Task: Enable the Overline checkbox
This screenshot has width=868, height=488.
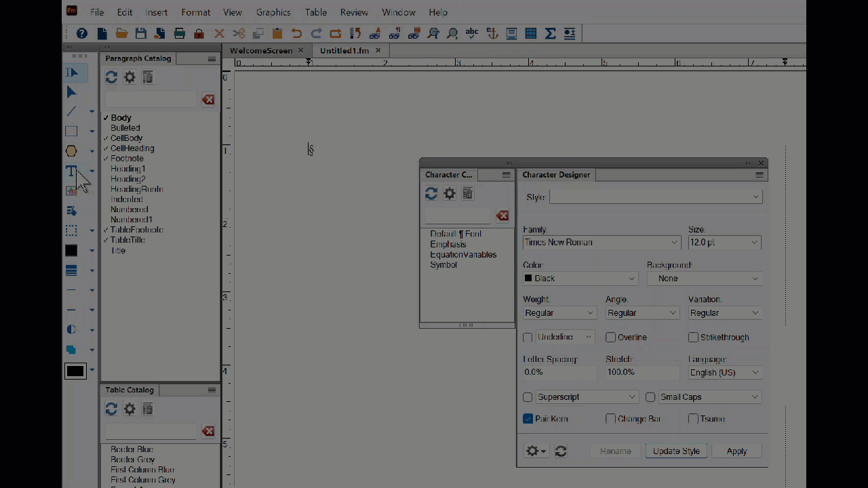Action: point(610,337)
